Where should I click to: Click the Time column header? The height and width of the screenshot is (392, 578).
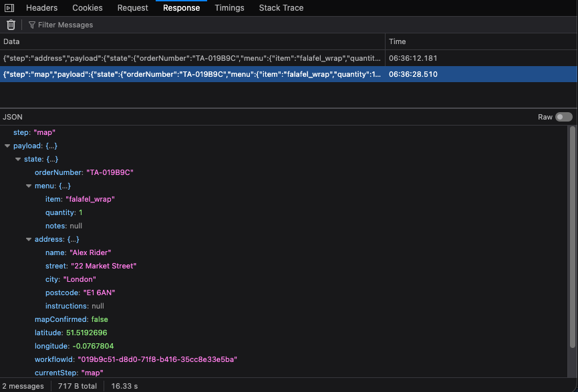pos(480,41)
